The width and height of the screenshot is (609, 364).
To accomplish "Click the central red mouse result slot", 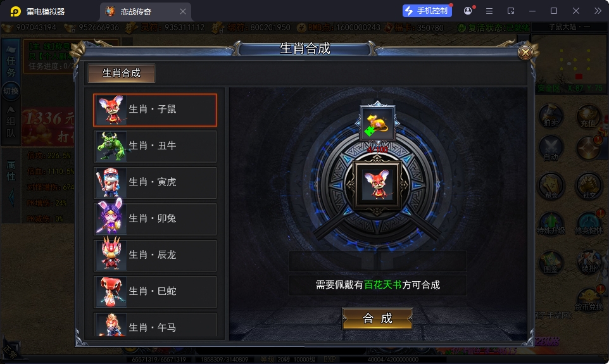I will tap(377, 185).
